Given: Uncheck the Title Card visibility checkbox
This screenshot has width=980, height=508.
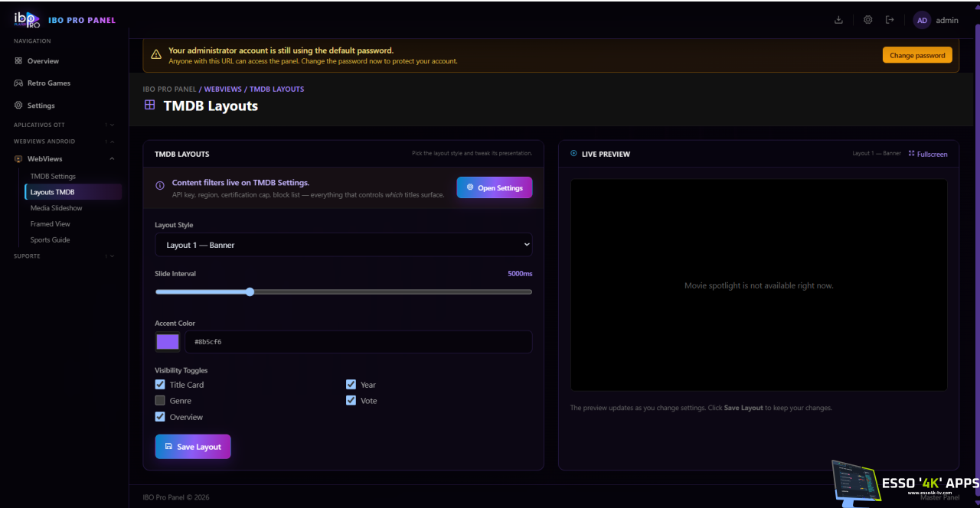Looking at the screenshot, I should pyautogui.click(x=160, y=385).
